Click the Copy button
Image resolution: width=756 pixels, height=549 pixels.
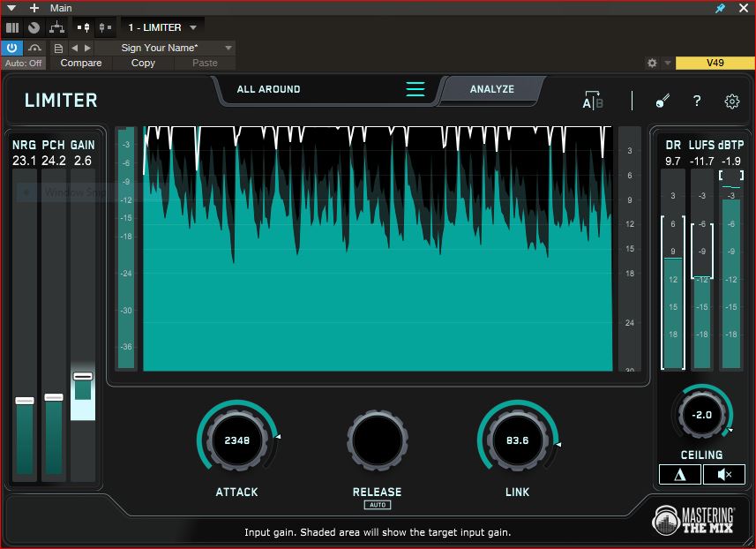pos(143,64)
